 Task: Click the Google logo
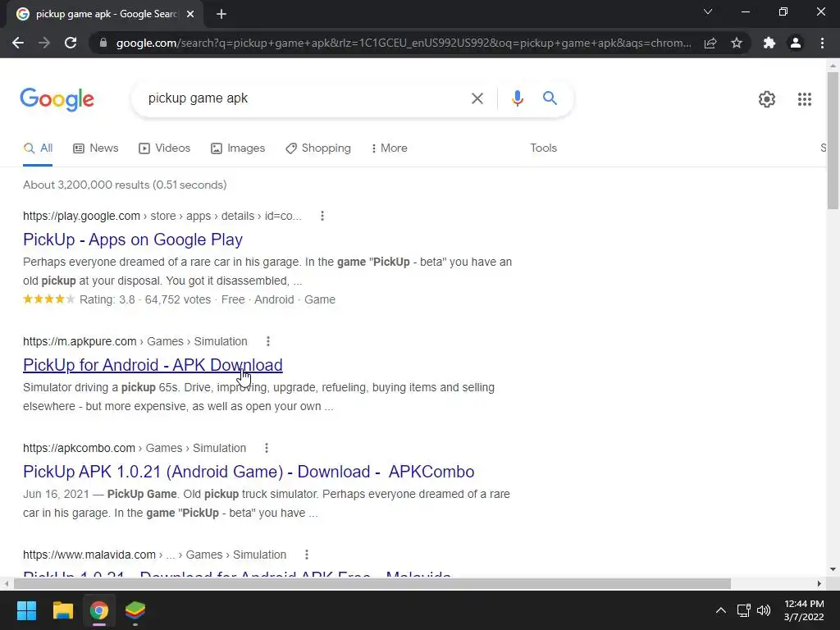(57, 99)
